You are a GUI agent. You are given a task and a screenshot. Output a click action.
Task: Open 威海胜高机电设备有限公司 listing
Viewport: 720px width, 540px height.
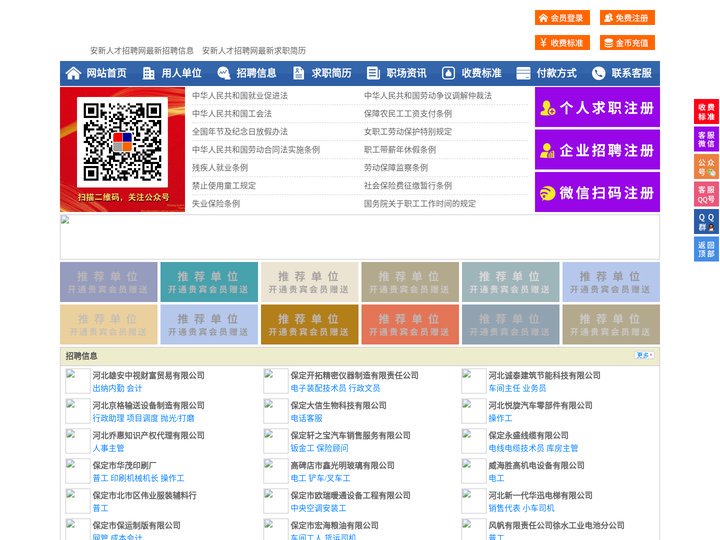click(536, 465)
